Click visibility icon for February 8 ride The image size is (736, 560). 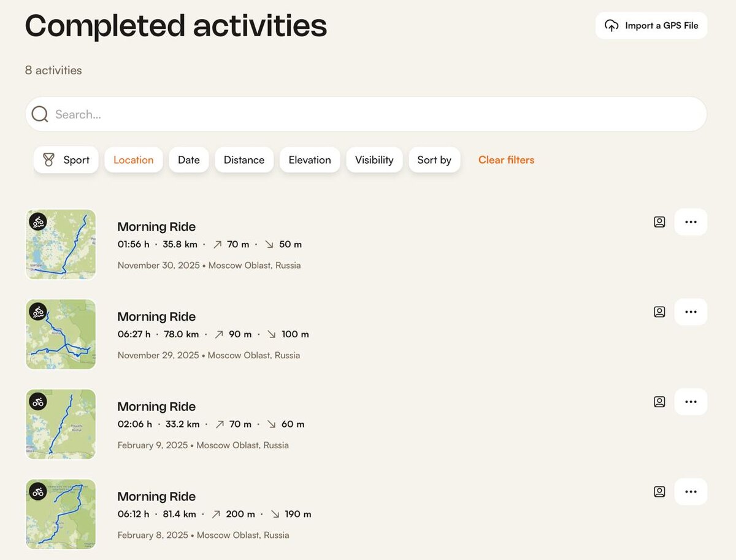click(659, 492)
